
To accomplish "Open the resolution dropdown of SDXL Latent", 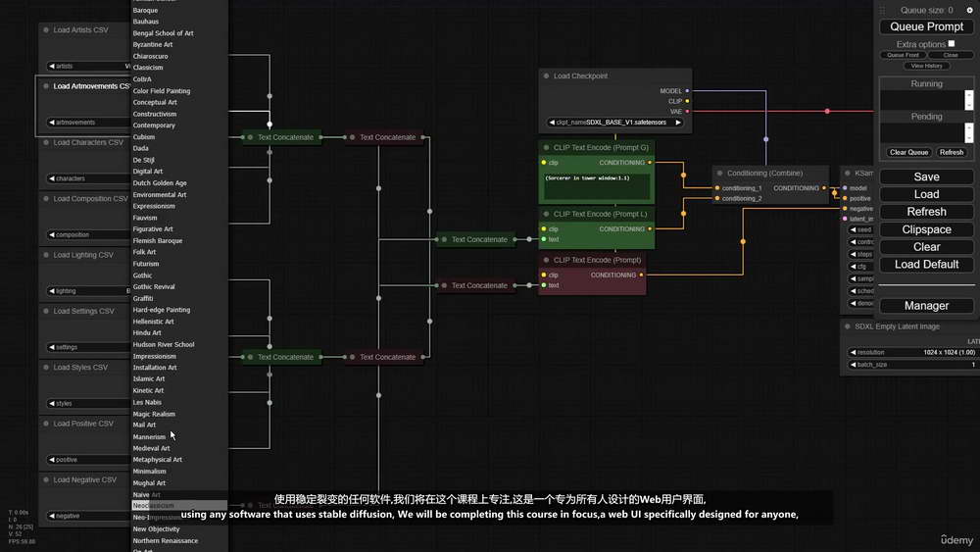I will [x=911, y=353].
